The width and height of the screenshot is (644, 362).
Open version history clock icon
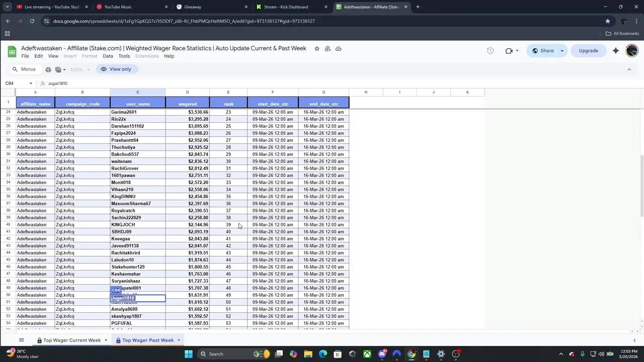(x=490, y=51)
